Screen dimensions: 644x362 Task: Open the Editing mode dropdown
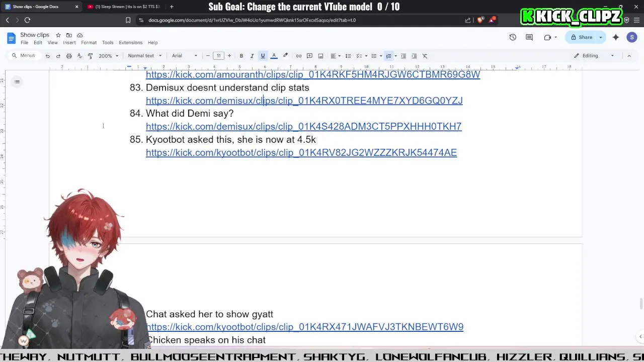594,56
